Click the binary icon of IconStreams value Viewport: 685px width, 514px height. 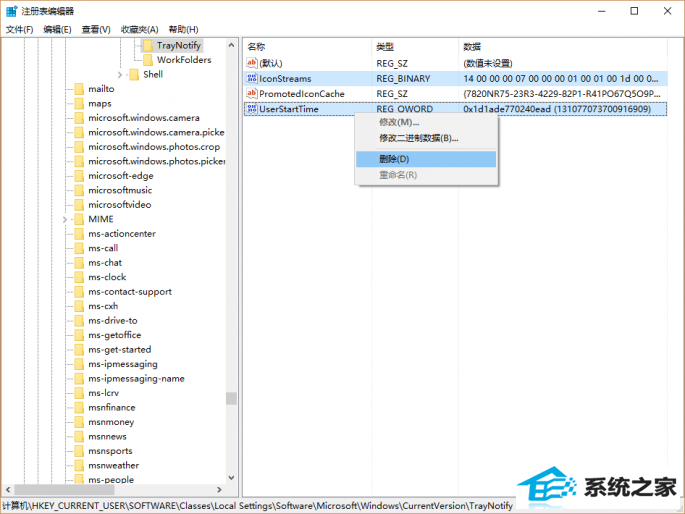(x=252, y=78)
